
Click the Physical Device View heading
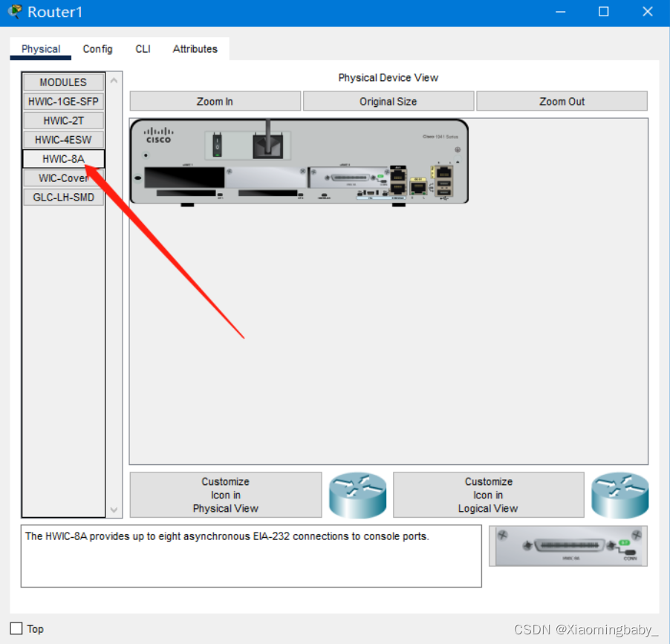[x=388, y=77]
